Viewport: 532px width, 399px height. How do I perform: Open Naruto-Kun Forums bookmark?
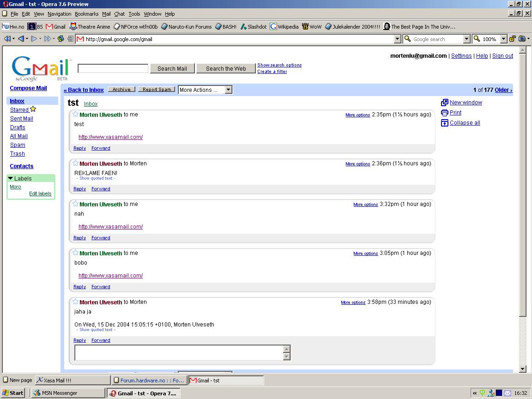(x=186, y=26)
